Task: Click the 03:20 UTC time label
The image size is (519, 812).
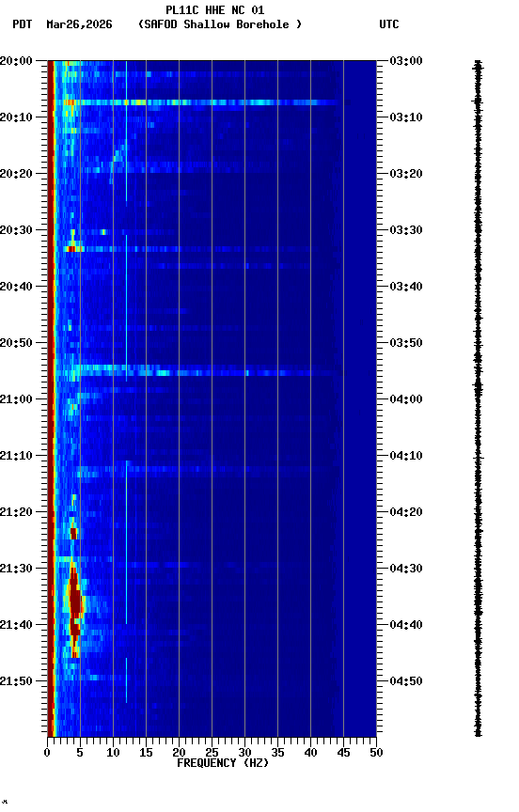Action: click(x=406, y=174)
